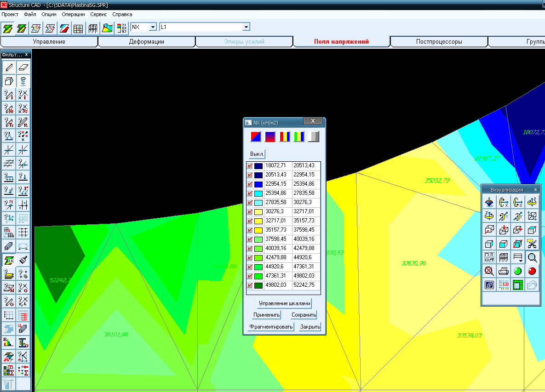Uncheck the 18072,71 range checkbox
Image resolution: width=545 pixels, height=392 pixels.
coord(250,165)
